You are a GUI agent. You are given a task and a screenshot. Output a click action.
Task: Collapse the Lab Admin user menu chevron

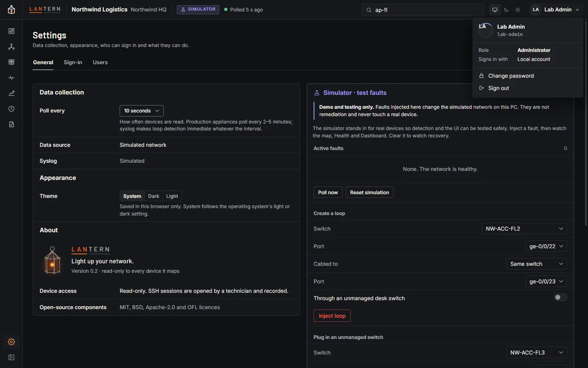pos(577,10)
